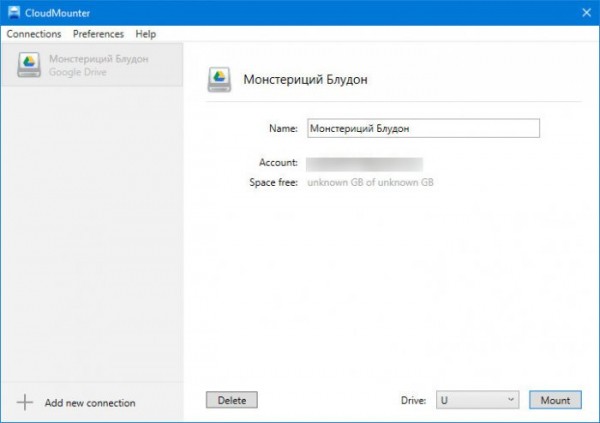
Task: Click the Монстериций Блудон heading in details pane
Action: (305, 79)
